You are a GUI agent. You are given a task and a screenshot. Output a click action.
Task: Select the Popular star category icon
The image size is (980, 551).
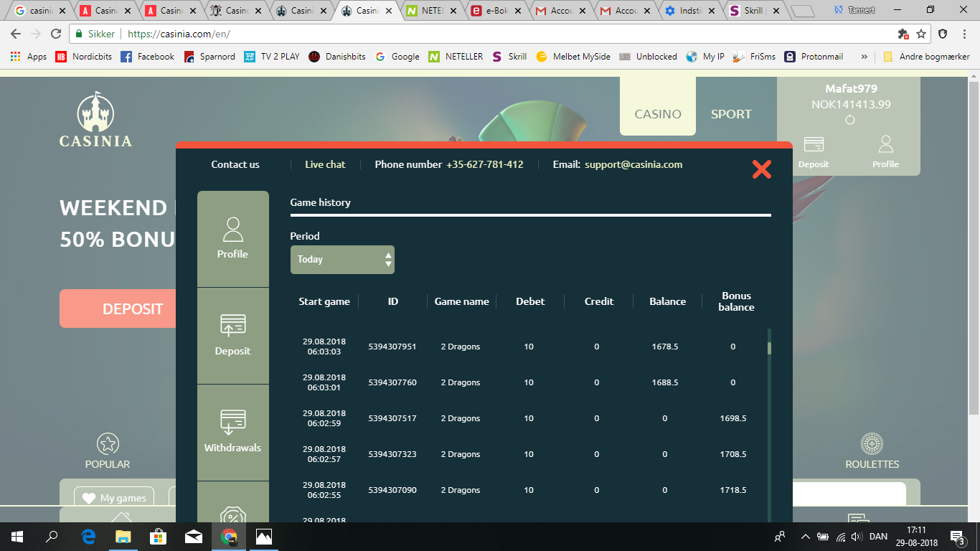click(x=108, y=444)
